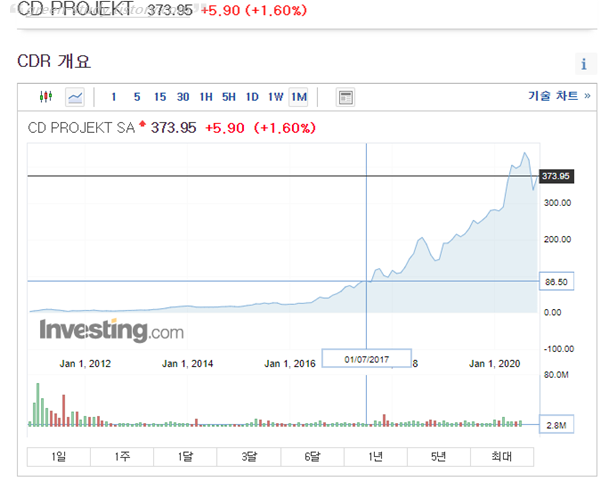The height and width of the screenshot is (481, 600).
Task: Select the 1일 time range tab
Action: (59, 457)
